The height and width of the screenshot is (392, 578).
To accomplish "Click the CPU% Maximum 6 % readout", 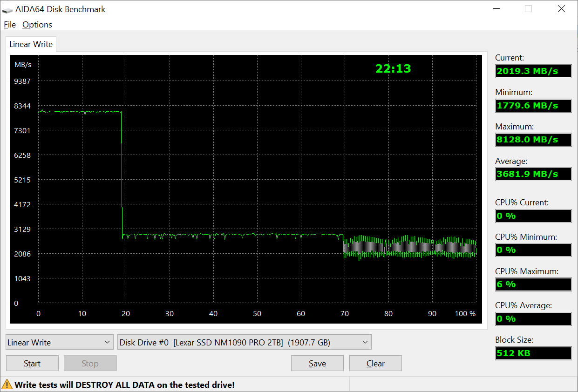I will 533,284.
